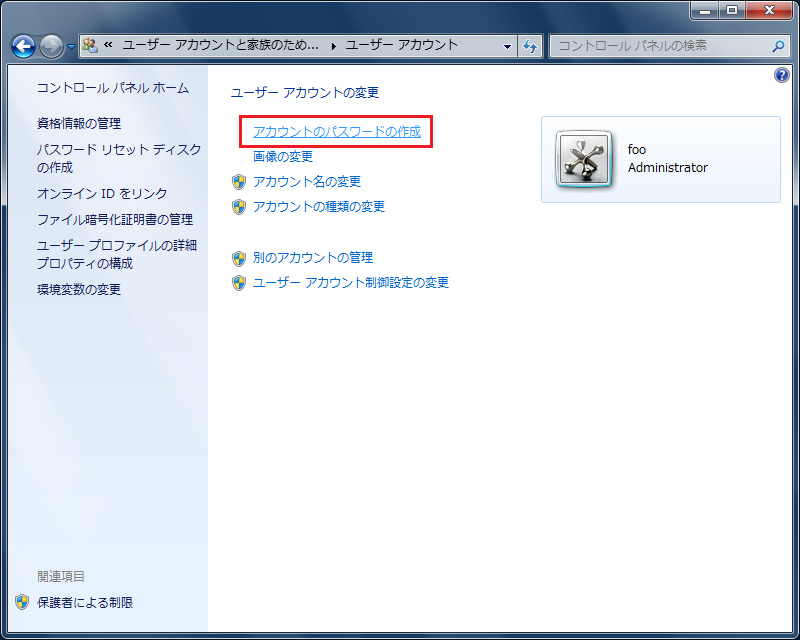Click shield icon beside アカウント名の変更

[x=239, y=182]
